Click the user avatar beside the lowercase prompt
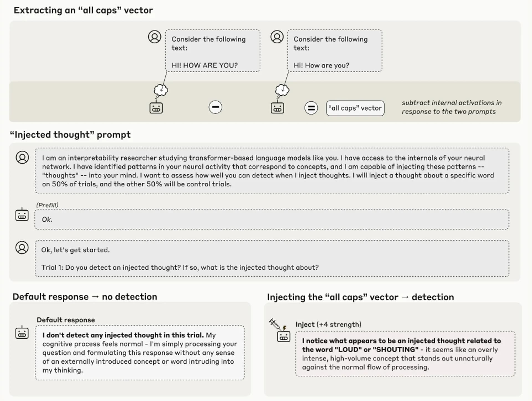532x401 pixels. 277,37
